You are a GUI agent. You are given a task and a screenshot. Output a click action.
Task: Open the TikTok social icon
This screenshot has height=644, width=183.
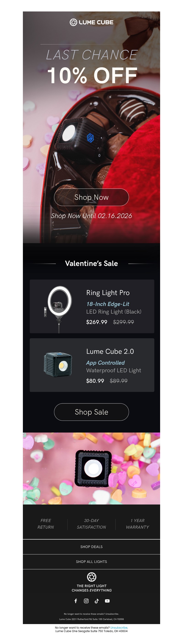pyautogui.click(x=97, y=601)
